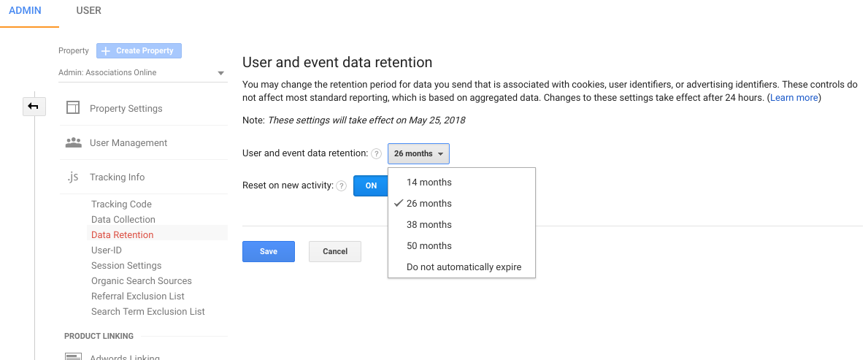
Task: Click the Adwords Linking icon
Action: pyautogui.click(x=73, y=357)
